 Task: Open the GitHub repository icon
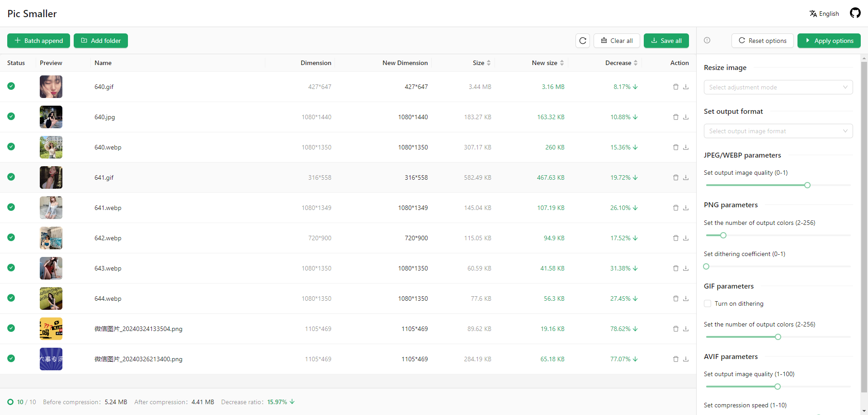tap(855, 13)
